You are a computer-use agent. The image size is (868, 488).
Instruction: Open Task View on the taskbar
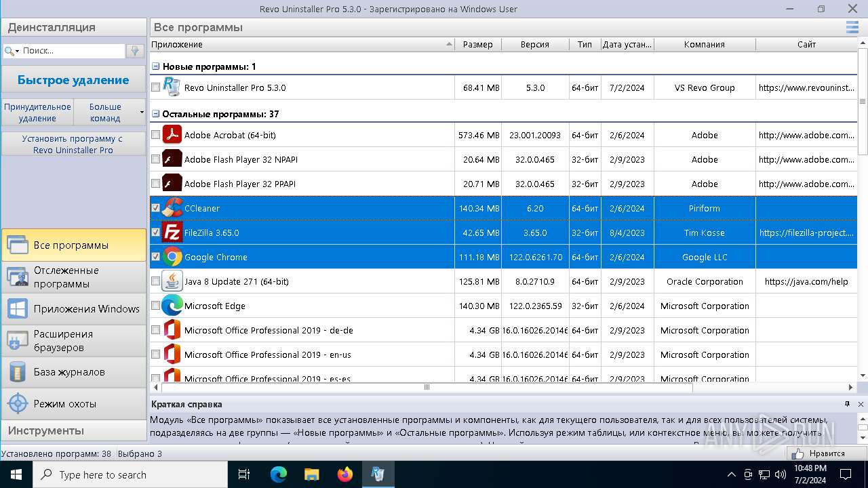244,474
